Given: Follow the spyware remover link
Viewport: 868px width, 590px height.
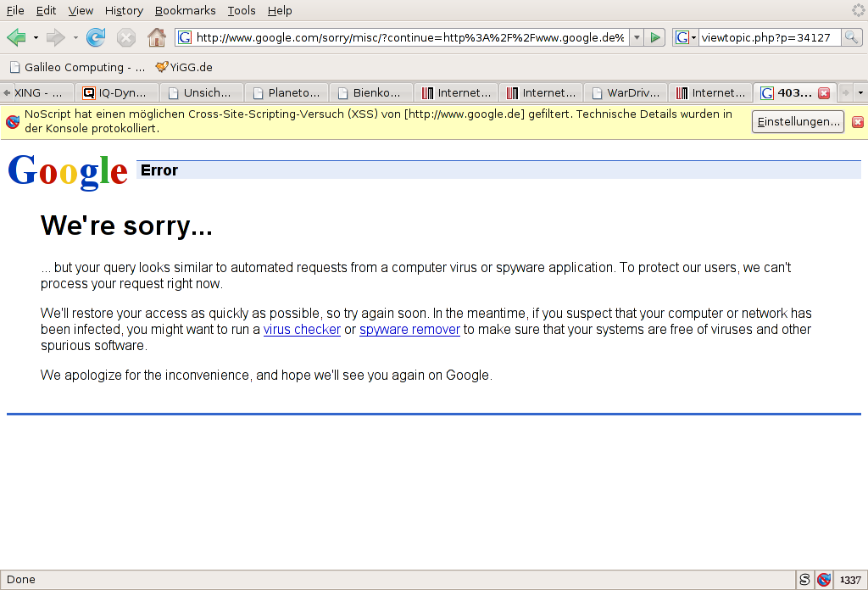Looking at the screenshot, I should click(409, 329).
